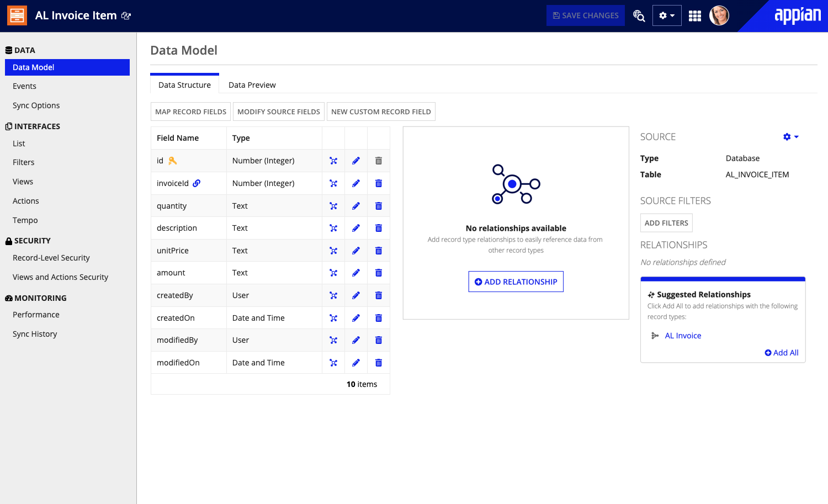
Task: Click Add Filters button
Action: tap(666, 223)
